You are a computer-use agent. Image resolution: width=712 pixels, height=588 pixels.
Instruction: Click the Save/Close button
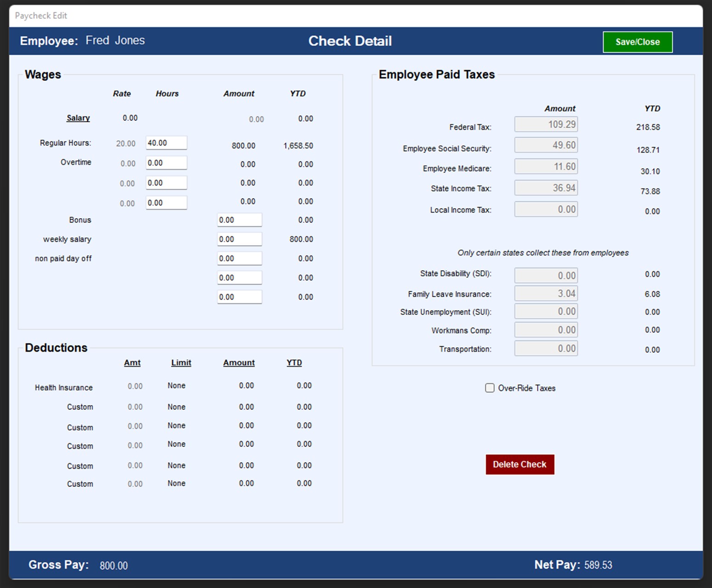[637, 42]
